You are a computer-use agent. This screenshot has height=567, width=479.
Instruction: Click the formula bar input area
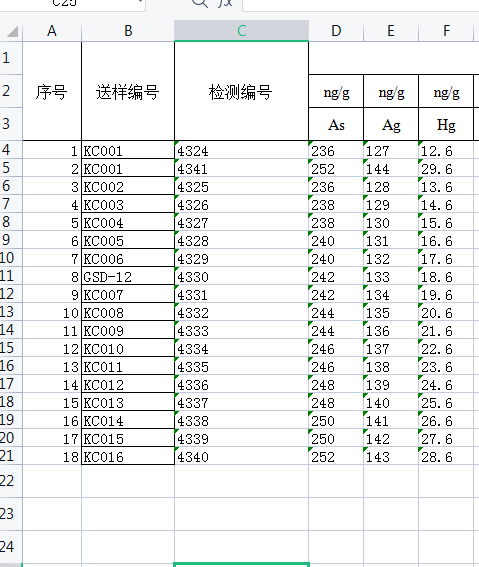tap(361, 4)
